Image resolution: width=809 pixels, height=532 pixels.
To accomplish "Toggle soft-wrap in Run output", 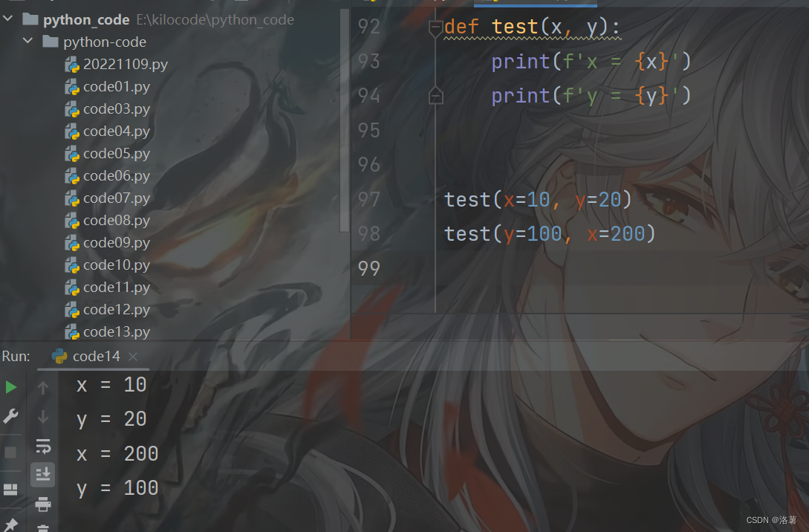I will [43, 447].
